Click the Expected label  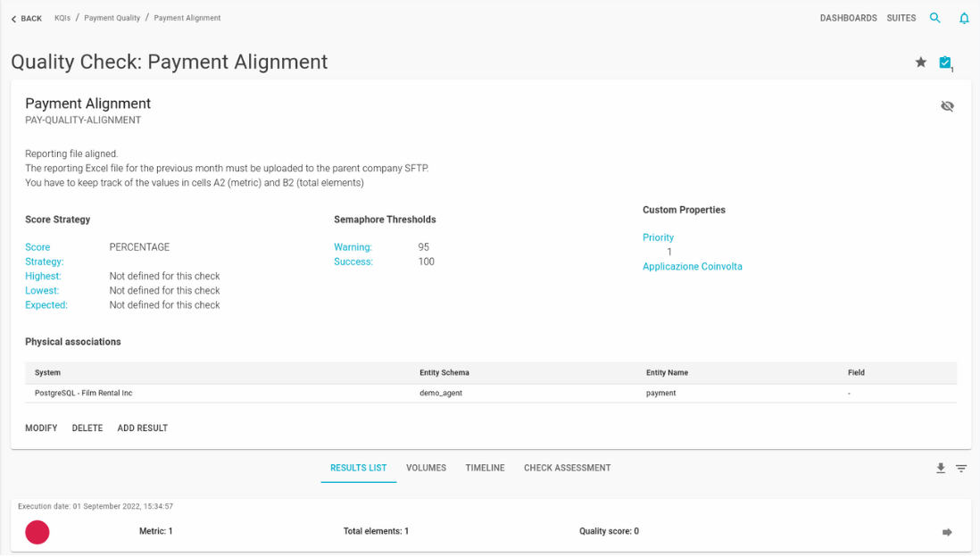[x=46, y=305]
